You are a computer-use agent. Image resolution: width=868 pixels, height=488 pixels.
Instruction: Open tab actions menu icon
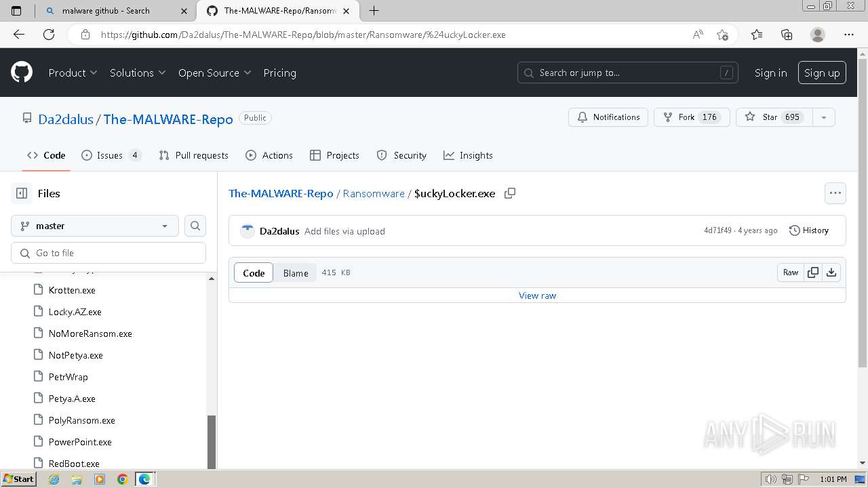[x=17, y=11]
